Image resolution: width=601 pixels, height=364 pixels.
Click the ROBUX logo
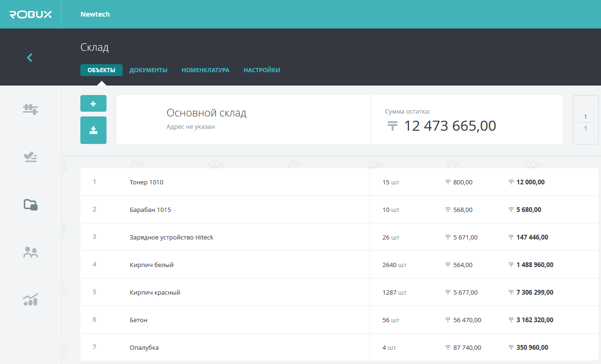pyautogui.click(x=31, y=14)
